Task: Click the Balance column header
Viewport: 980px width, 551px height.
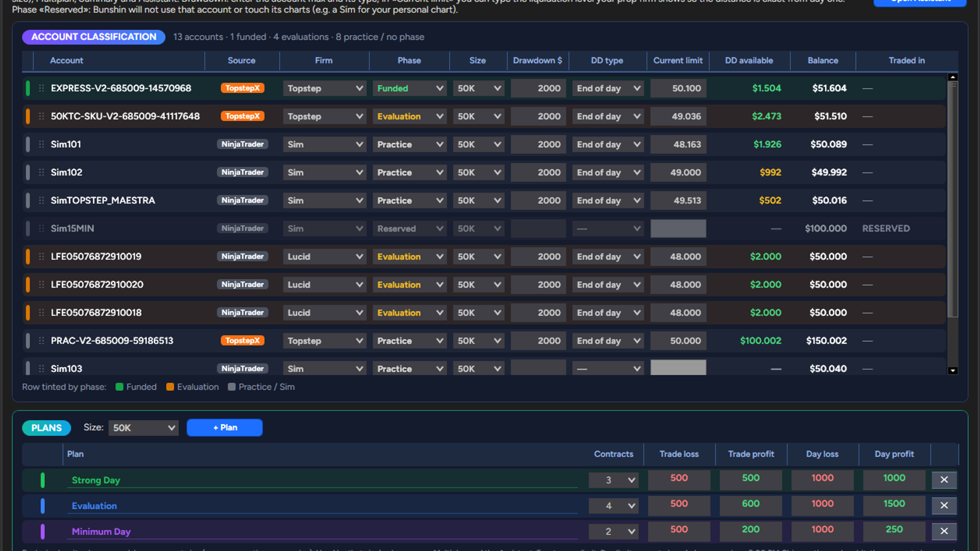Action: 823,60
